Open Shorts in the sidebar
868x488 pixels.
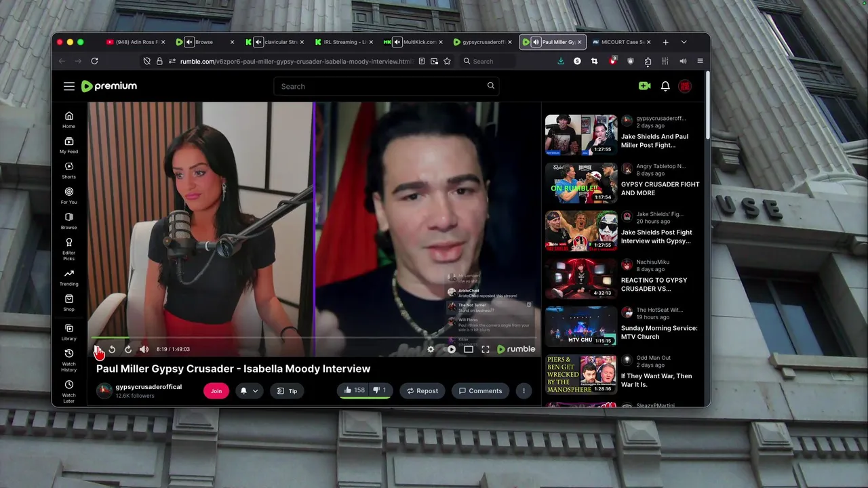69,170
